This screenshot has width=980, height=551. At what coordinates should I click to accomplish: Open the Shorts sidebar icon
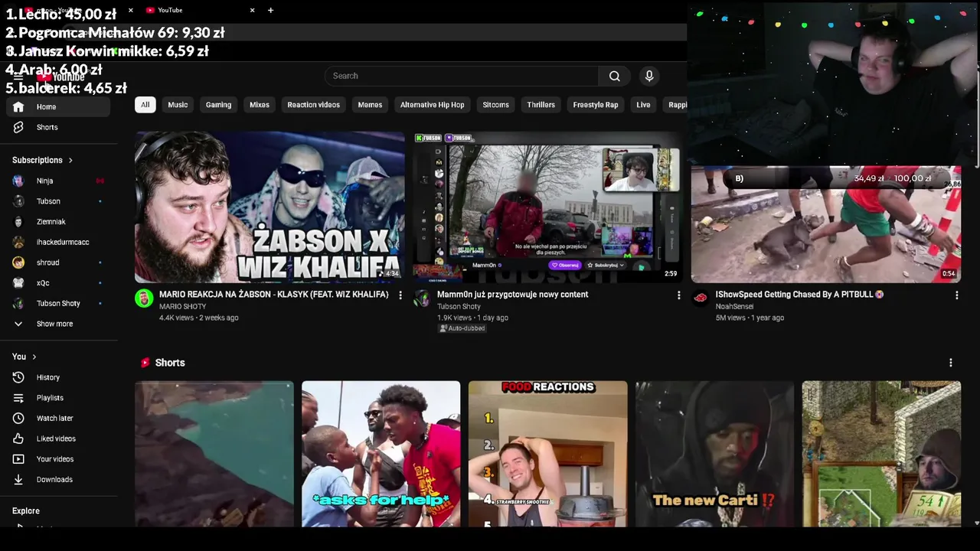18,127
